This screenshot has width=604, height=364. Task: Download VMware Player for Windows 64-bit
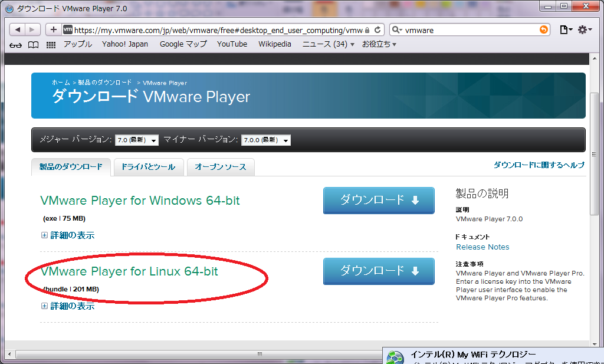tap(379, 201)
